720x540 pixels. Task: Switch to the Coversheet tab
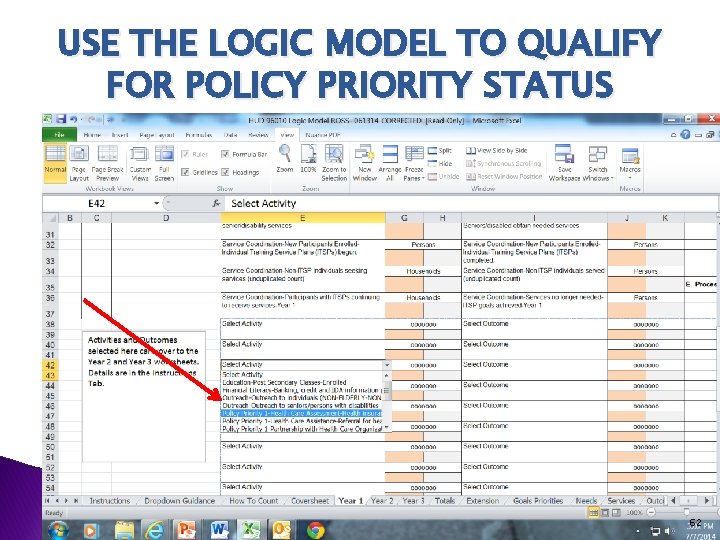coord(310,501)
